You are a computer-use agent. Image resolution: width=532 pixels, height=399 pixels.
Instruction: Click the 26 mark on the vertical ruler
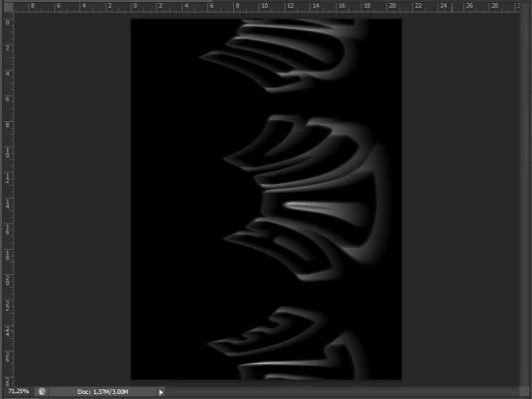(x=8, y=357)
